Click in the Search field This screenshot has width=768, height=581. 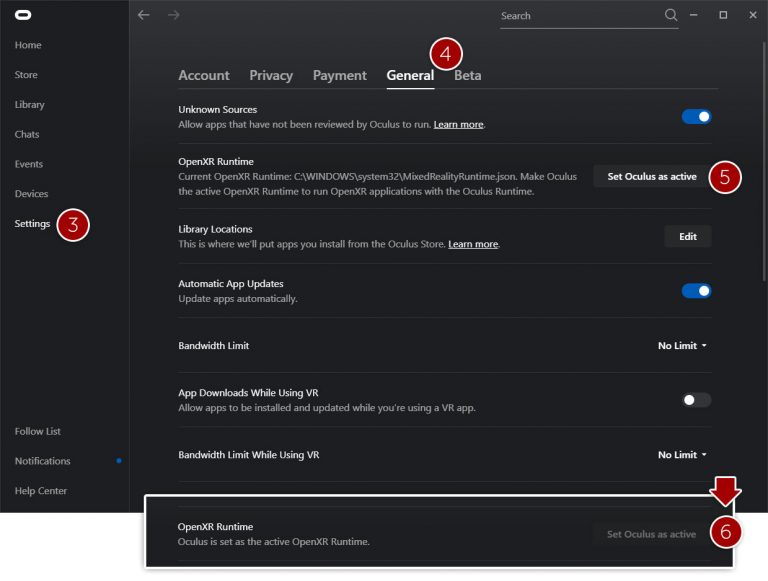(x=580, y=16)
